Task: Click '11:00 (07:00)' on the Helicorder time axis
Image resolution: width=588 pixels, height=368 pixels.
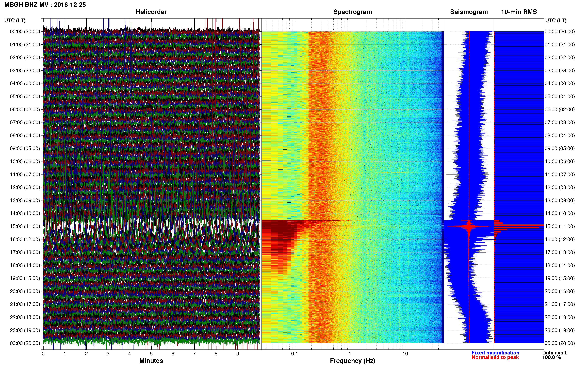Action: (x=25, y=174)
